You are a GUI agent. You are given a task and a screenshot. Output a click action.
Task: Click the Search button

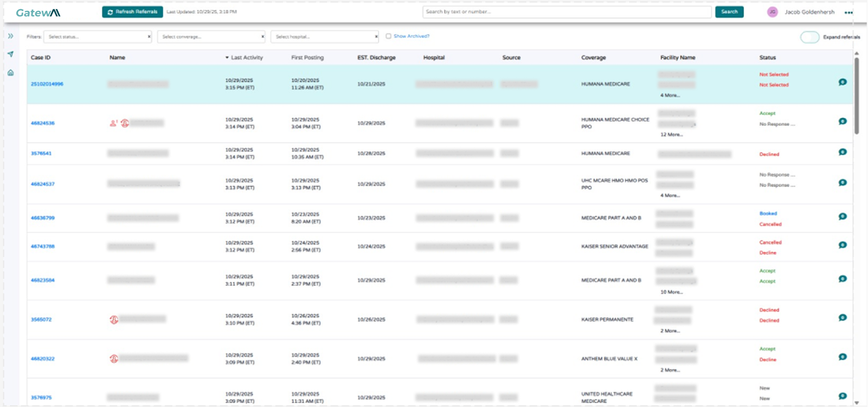tap(729, 12)
